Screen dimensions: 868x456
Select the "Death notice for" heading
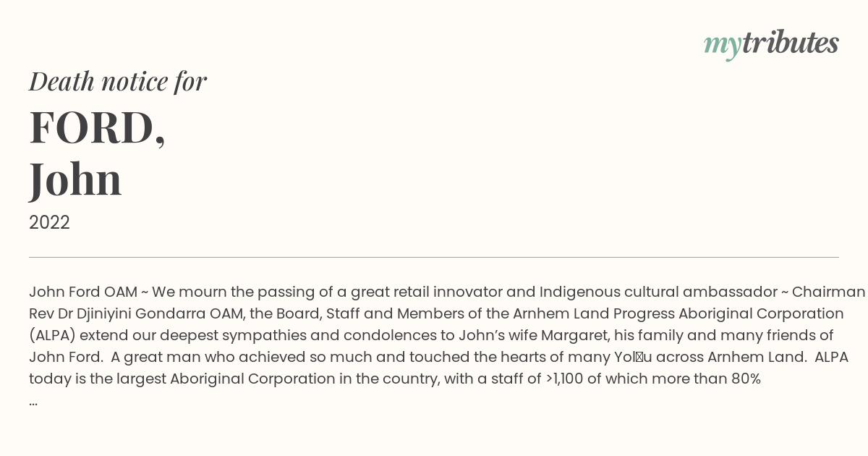click(118, 82)
